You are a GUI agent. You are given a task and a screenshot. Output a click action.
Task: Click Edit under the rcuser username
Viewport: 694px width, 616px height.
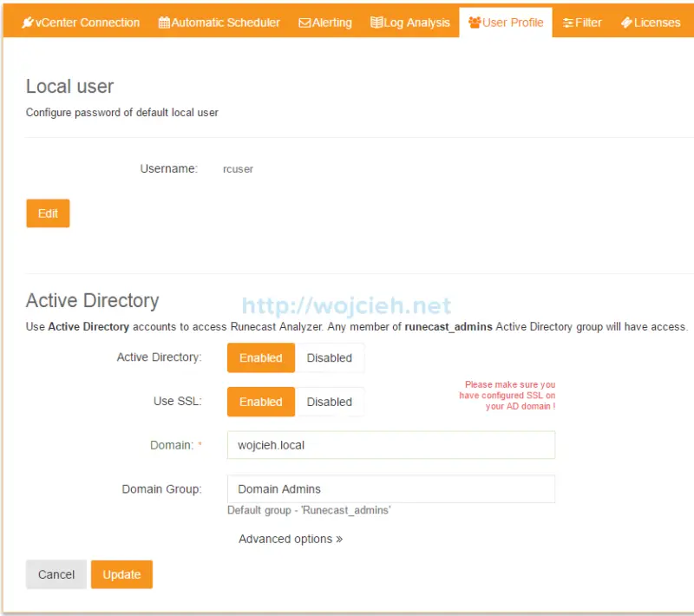tap(48, 213)
